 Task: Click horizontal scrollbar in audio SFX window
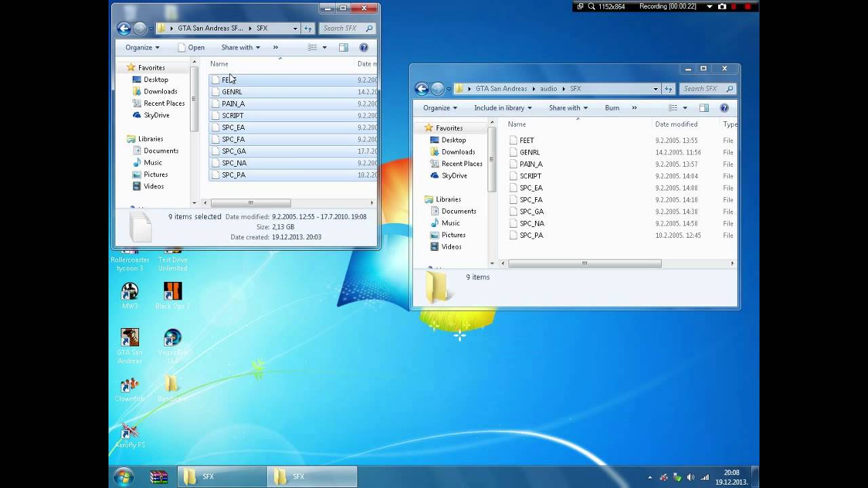[x=585, y=264]
